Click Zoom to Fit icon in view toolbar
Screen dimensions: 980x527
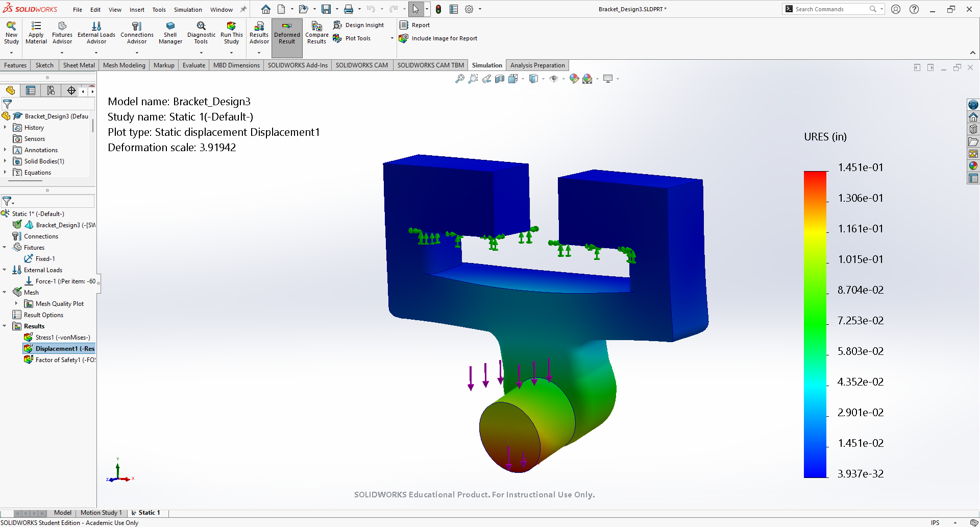point(460,79)
